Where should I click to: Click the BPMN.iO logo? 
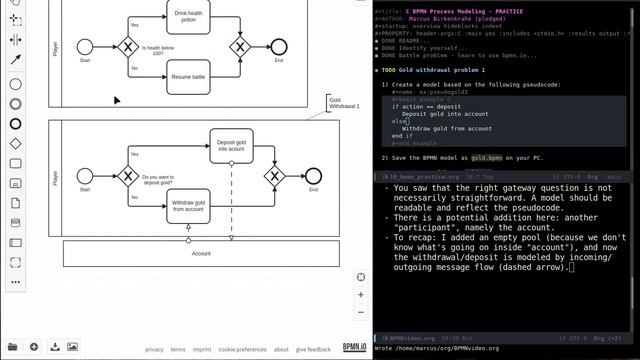coord(354,347)
